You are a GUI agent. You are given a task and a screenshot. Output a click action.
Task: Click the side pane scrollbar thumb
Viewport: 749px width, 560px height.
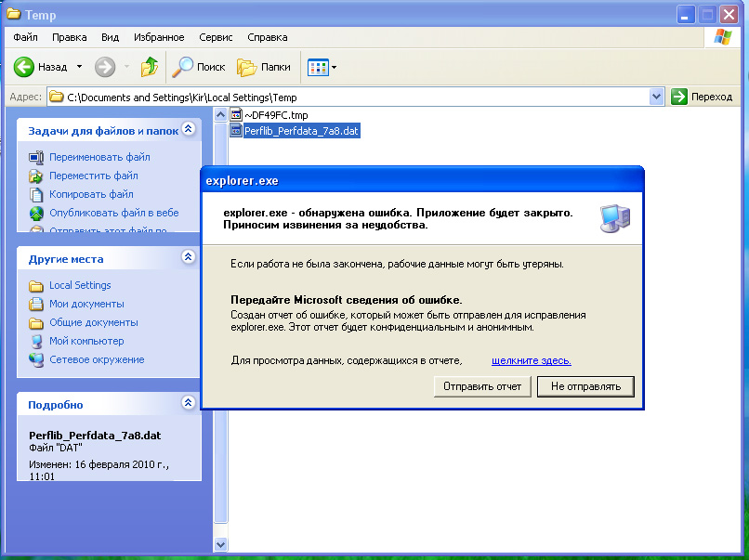[220, 323]
